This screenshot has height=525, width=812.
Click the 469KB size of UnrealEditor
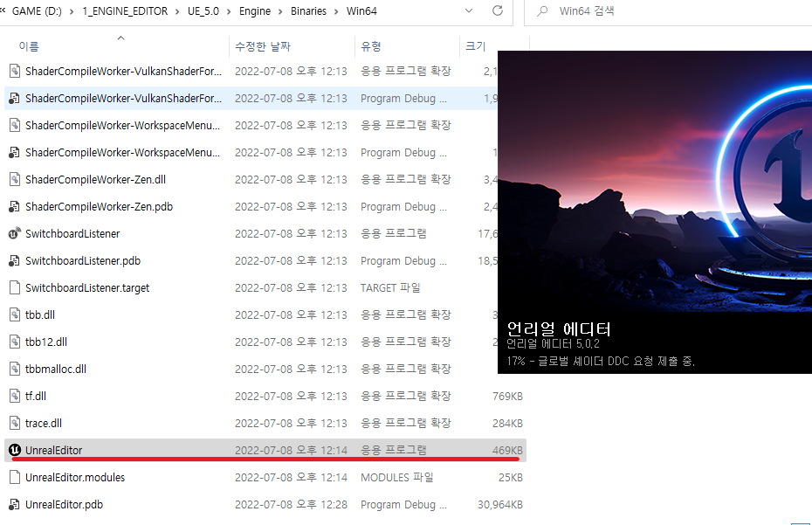coord(507,451)
